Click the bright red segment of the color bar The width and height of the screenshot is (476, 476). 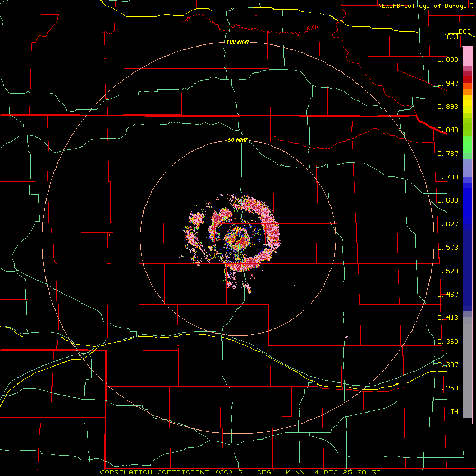pyautogui.click(x=467, y=79)
